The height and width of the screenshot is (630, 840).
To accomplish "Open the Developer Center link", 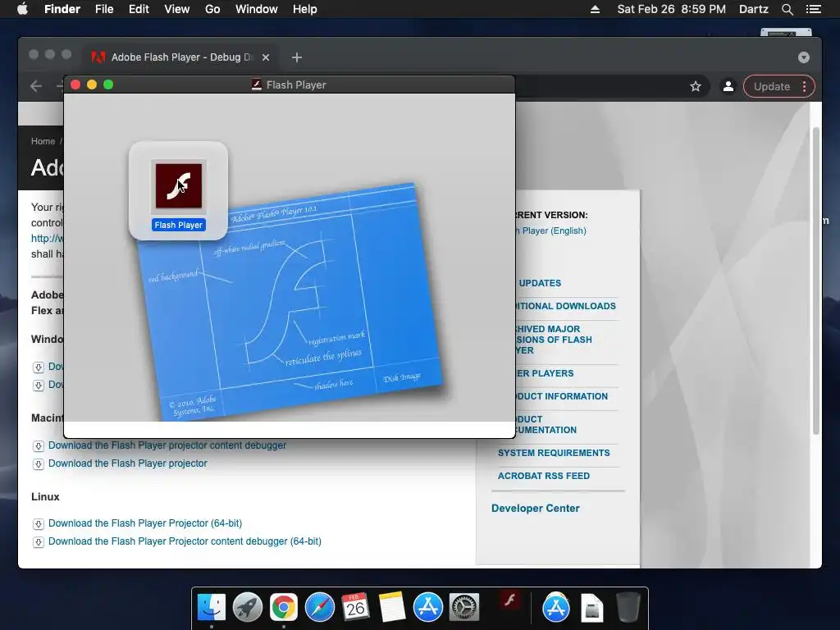I will (x=535, y=509).
